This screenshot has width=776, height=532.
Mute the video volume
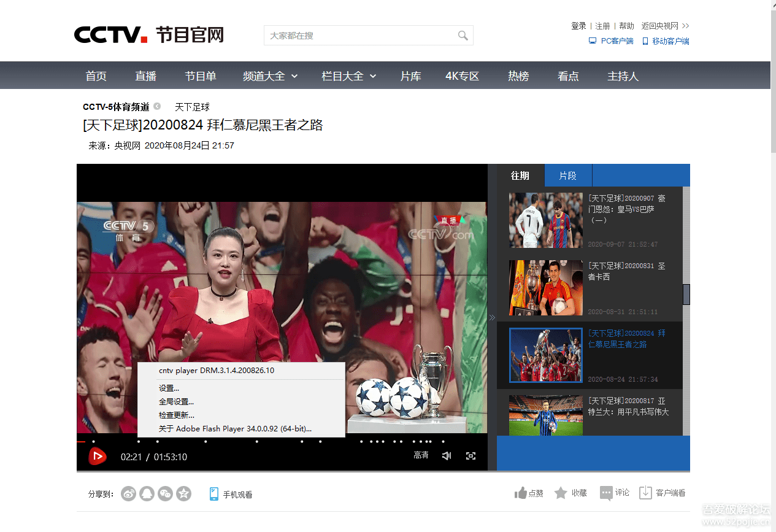447,455
